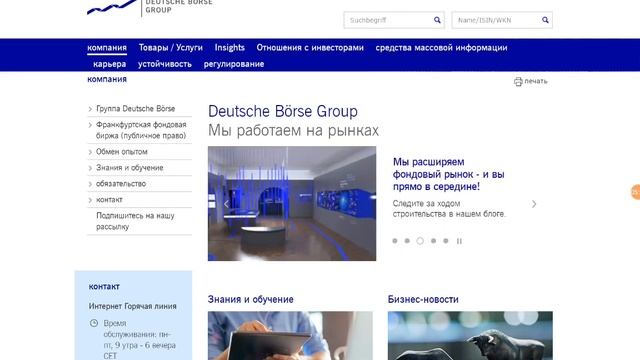640x360 pixels.
Task: Click Следите за ходом строительства text
Action: (449, 209)
